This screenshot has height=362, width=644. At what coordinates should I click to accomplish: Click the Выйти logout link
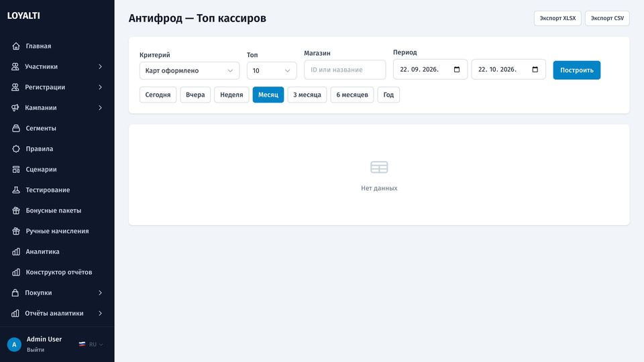pyautogui.click(x=36, y=350)
